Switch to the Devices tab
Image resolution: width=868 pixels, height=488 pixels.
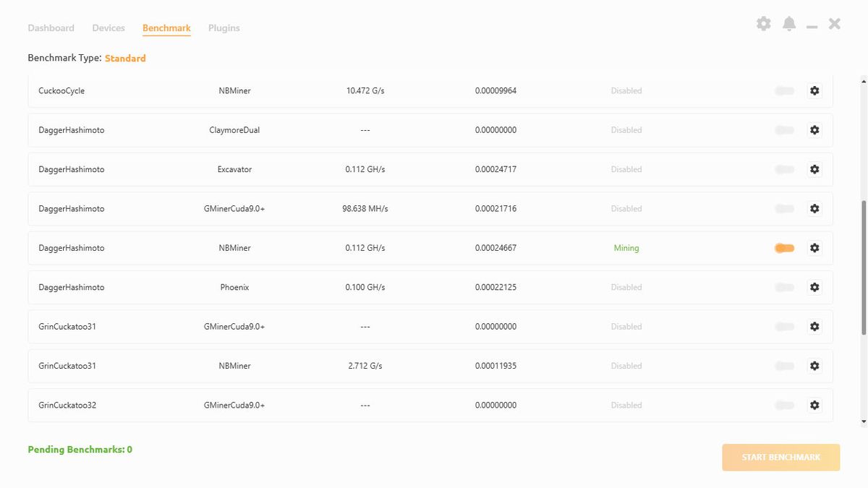click(x=109, y=28)
